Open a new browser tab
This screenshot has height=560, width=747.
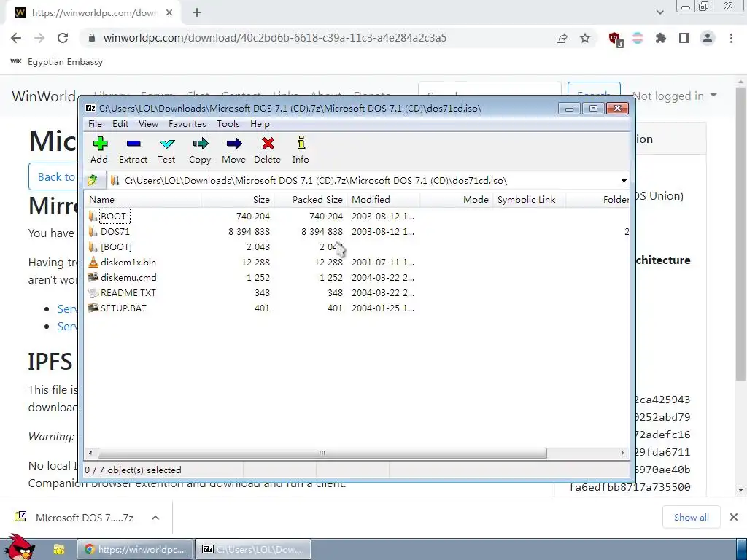pyautogui.click(x=197, y=13)
